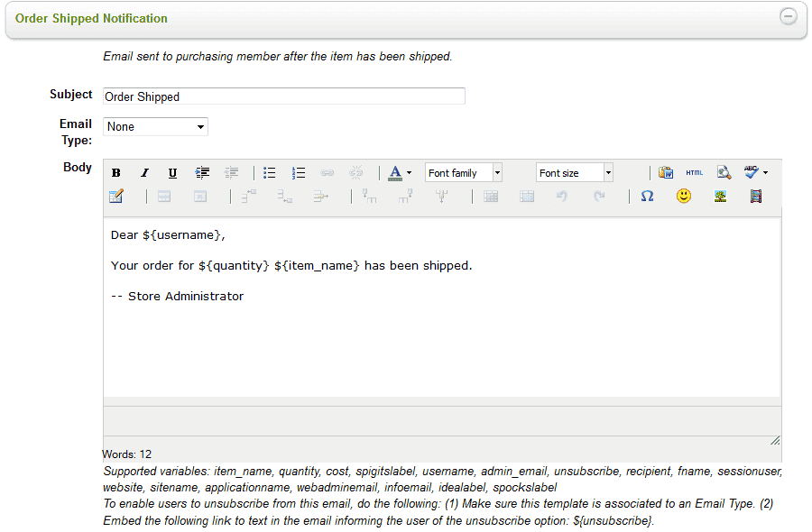The width and height of the screenshot is (812, 532).
Task: Collapse the Order Shipped Notification section
Action: (789, 17)
